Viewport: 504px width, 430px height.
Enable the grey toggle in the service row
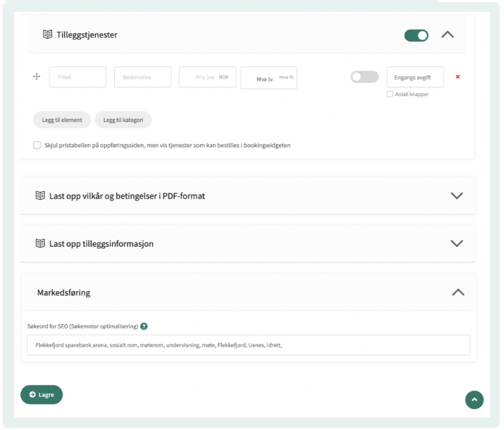pyautogui.click(x=364, y=77)
